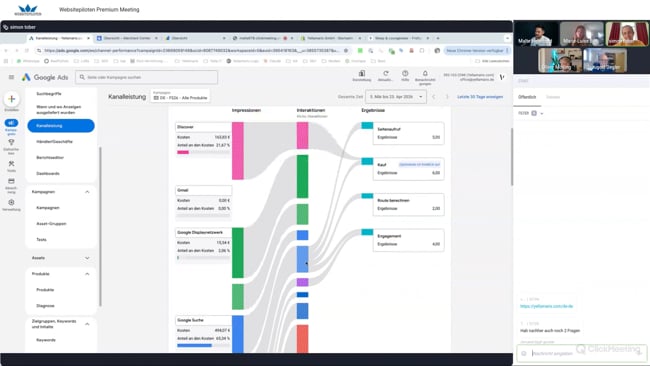Viewport: 650px width, 366px height.
Task: Click the chat message input field
Action: (582, 354)
